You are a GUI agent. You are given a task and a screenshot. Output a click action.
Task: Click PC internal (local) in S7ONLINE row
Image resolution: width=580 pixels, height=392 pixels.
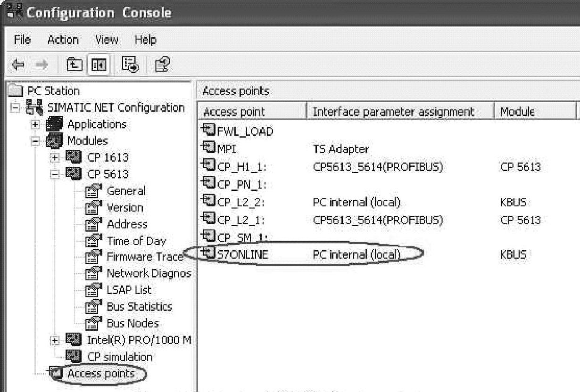pyautogui.click(x=356, y=254)
